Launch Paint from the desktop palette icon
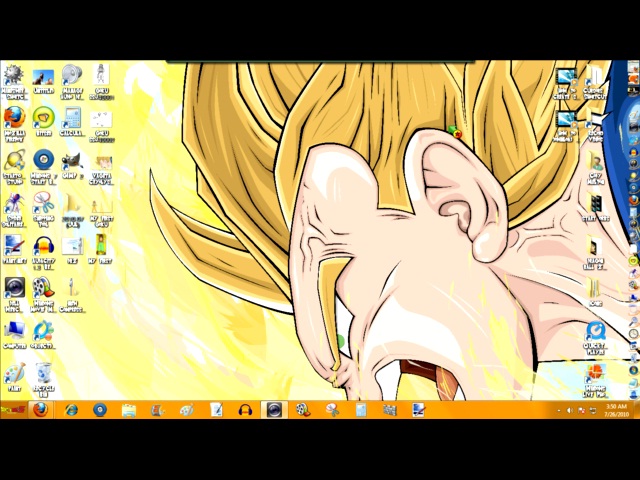Viewport: 640px width, 480px height. [14, 376]
